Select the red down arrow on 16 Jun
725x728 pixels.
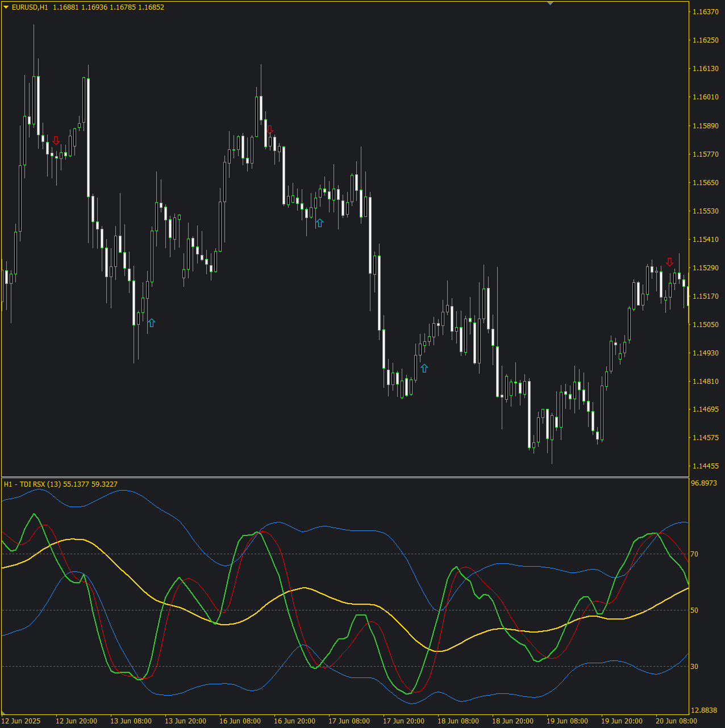270,130
